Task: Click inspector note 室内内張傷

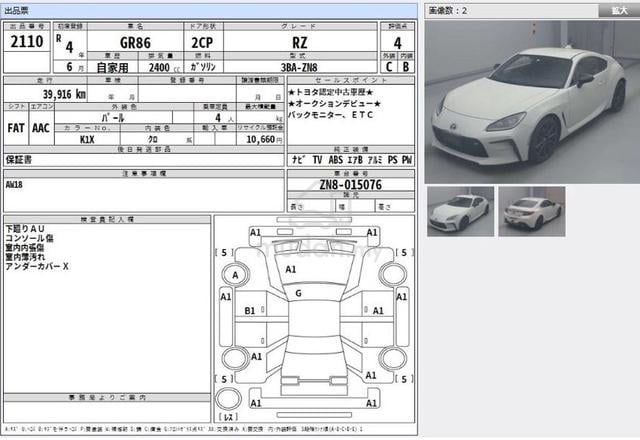Action: pyautogui.click(x=24, y=247)
